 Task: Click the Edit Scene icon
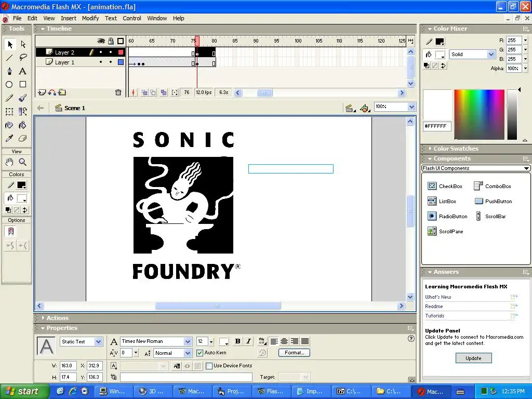tap(350, 108)
